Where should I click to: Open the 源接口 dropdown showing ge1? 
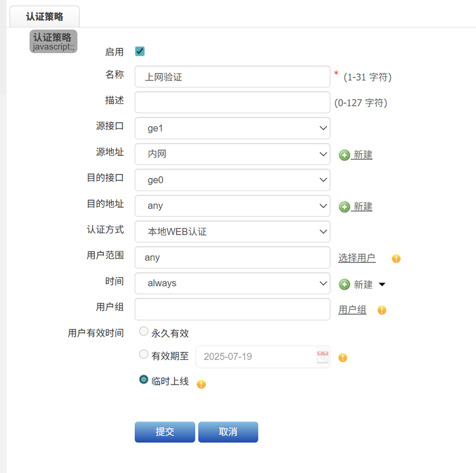(x=233, y=128)
